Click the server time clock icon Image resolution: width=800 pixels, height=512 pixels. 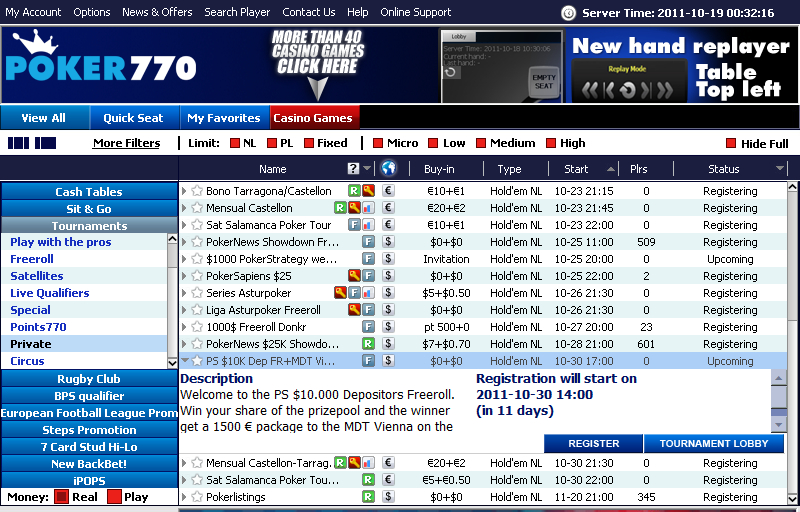(x=568, y=13)
